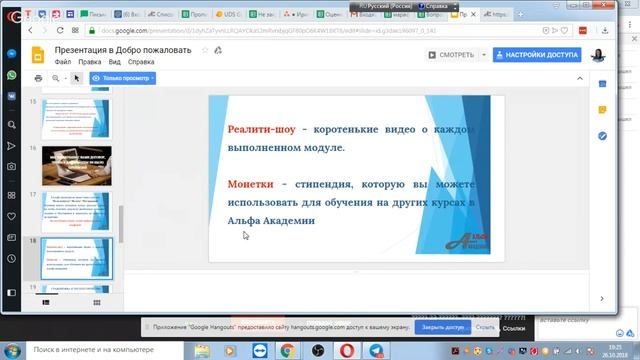Image resolution: width=640 pixels, height=360 pixels.
Task: Open Telegram from the taskbar
Action: (x=376, y=351)
